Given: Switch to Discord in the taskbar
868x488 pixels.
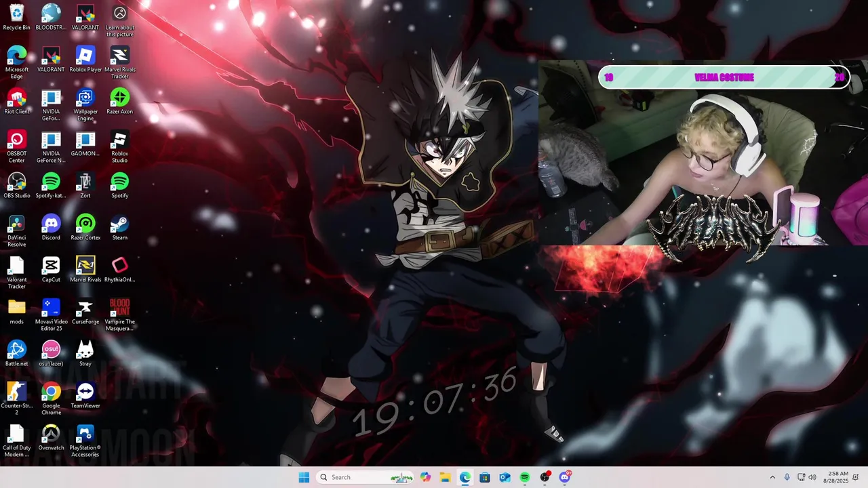Looking at the screenshot, I should [x=565, y=477].
